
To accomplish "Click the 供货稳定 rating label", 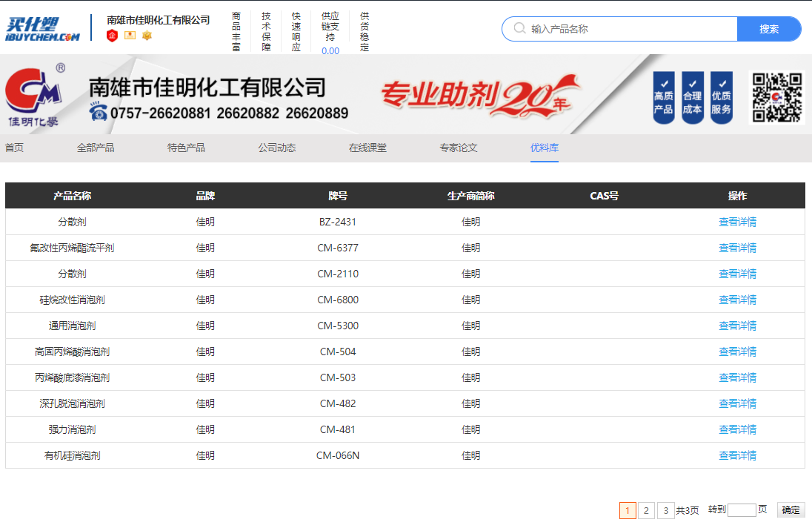I will (x=365, y=32).
